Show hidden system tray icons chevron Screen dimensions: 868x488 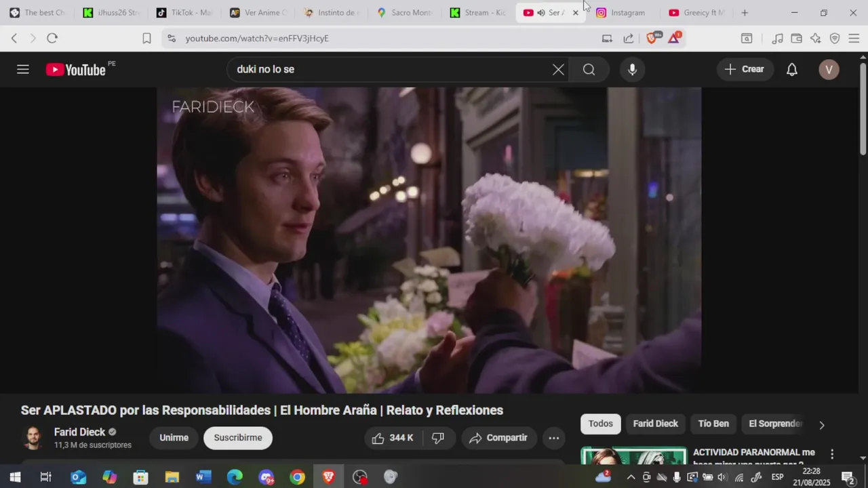click(631, 477)
